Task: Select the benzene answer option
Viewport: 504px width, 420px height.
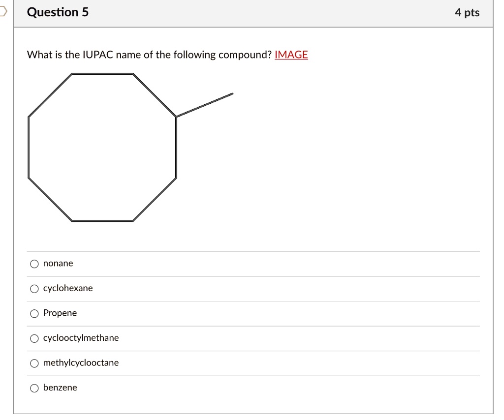Action: click(x=34, y=388)
